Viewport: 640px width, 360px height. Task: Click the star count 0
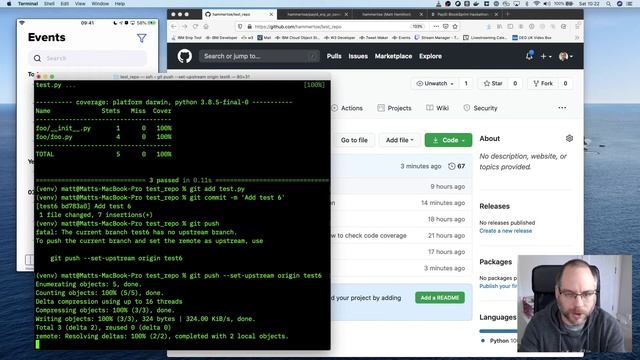point(515,83)
